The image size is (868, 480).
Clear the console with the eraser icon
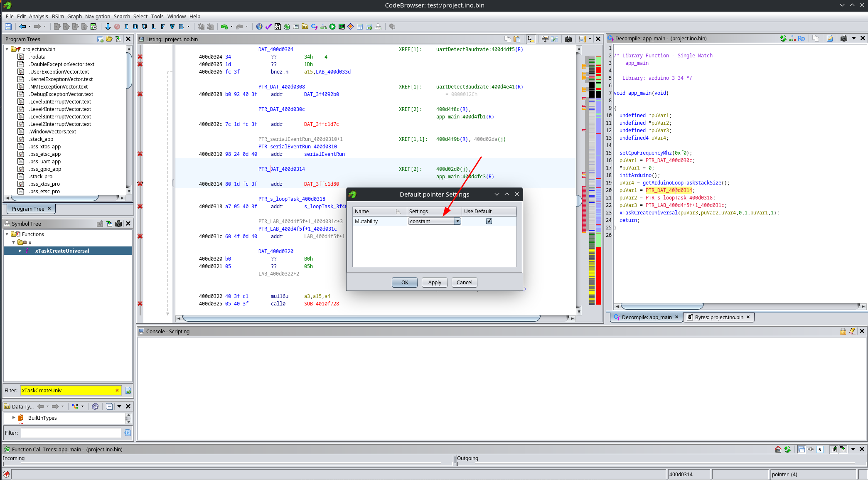[x=852, y=331]
